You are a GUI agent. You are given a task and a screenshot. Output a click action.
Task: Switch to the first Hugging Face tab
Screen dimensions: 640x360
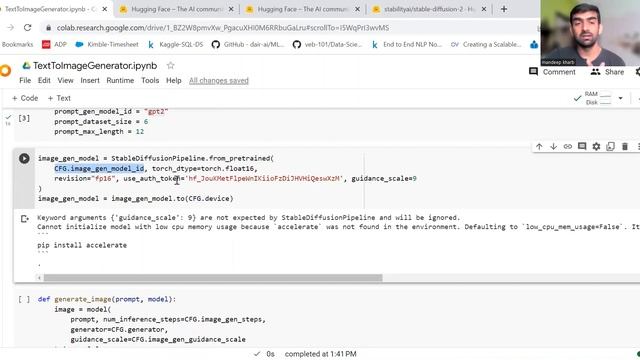tap(176, 9)
